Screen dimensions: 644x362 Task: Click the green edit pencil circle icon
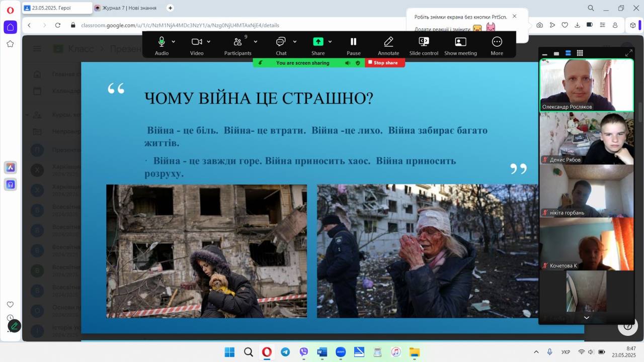coord(14,326)
